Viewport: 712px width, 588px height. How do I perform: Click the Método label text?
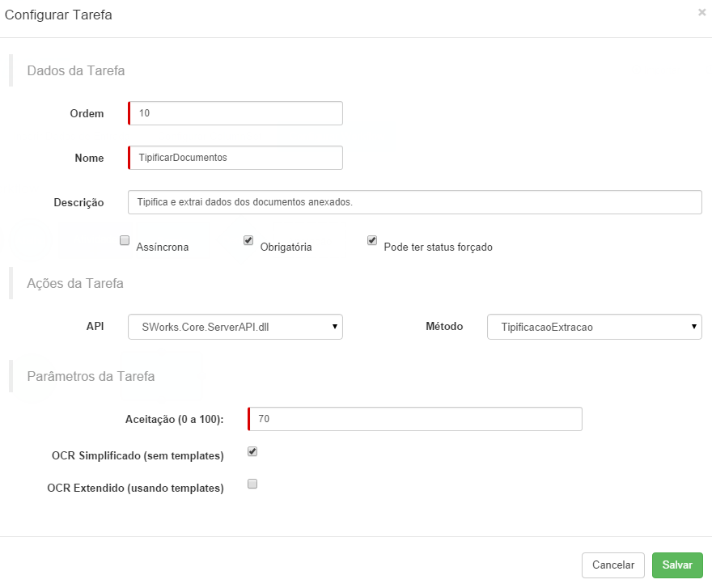coord(444,326)
